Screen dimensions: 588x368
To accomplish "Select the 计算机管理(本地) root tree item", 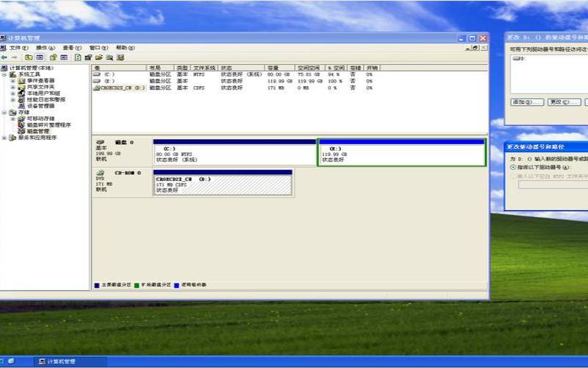I will [32, 68].
